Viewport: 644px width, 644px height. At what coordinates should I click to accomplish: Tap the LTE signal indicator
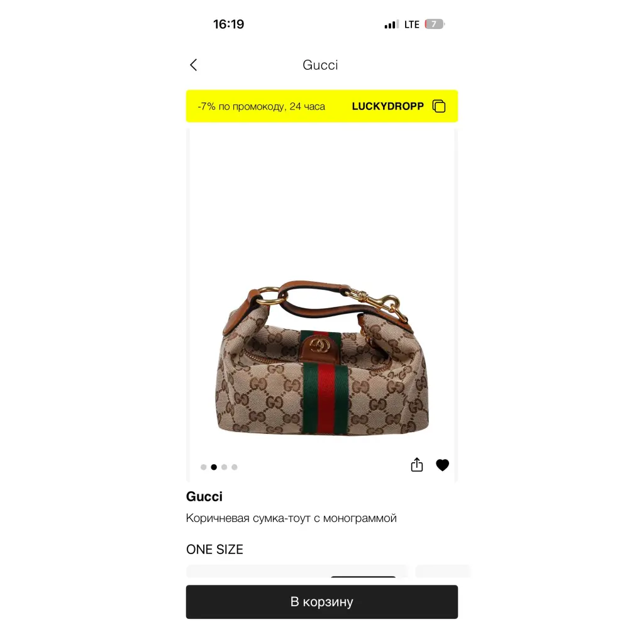[x=411, y=25]
